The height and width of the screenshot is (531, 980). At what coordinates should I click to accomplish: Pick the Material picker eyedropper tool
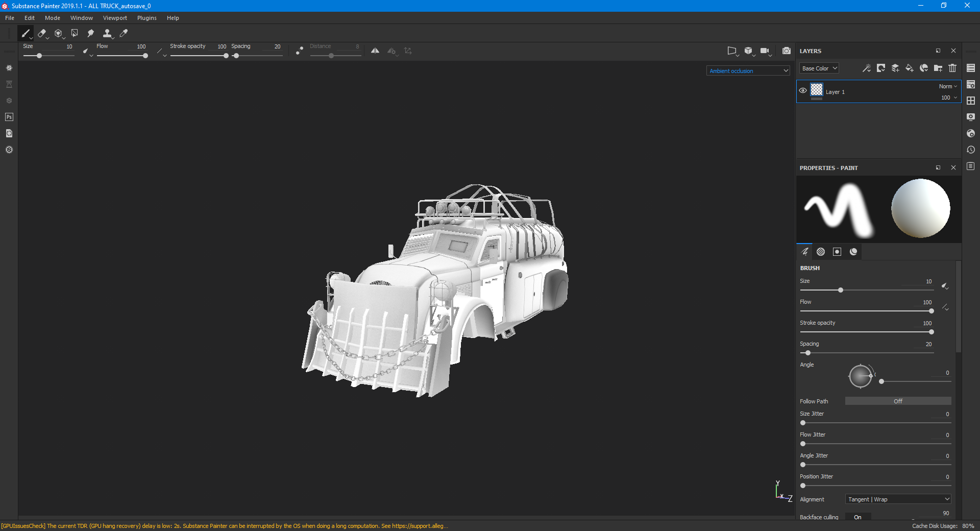click(x=124, y=34)
